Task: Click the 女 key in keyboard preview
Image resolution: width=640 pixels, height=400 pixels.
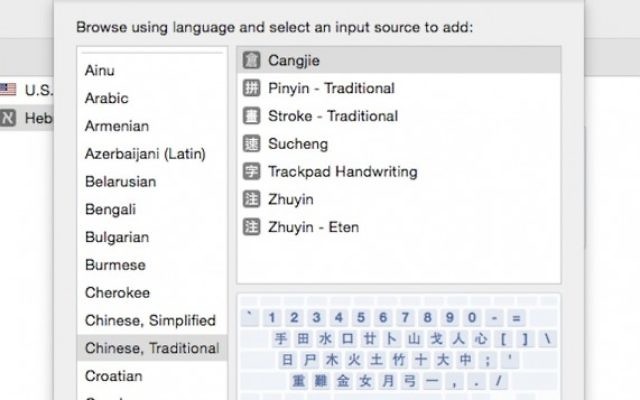Action: 365,381
